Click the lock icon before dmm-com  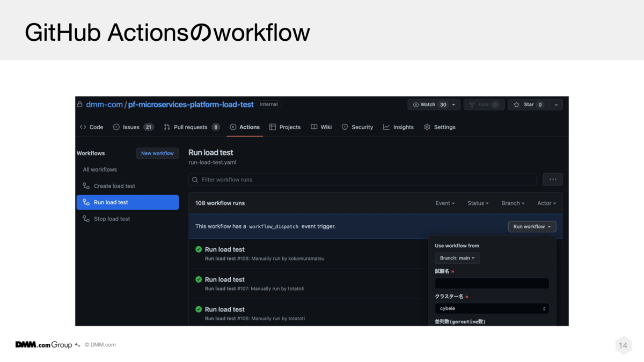pyautogui.click(x=80, y=105)
